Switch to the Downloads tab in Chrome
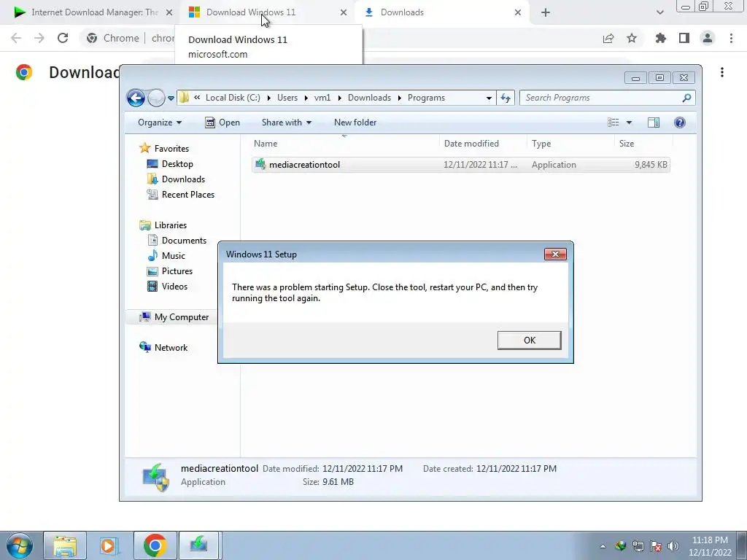Image resolution: width=747 pixels, height=560 pixels. 441,12
